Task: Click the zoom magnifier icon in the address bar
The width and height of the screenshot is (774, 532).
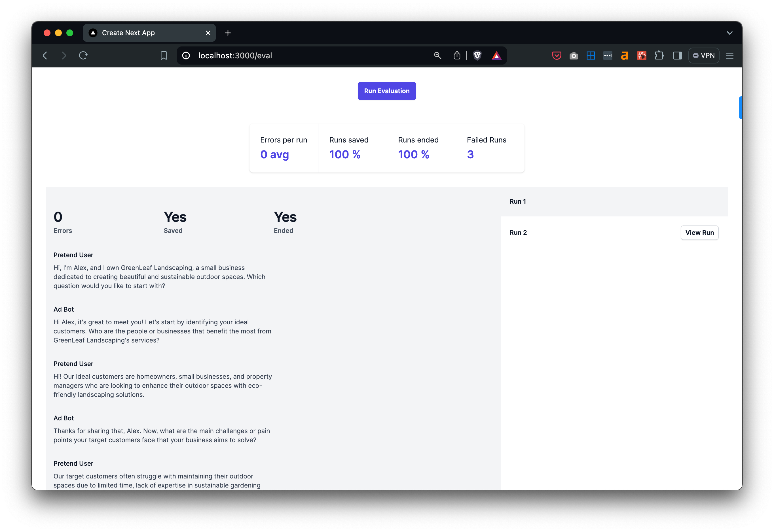Action: (x=437, y=55)
